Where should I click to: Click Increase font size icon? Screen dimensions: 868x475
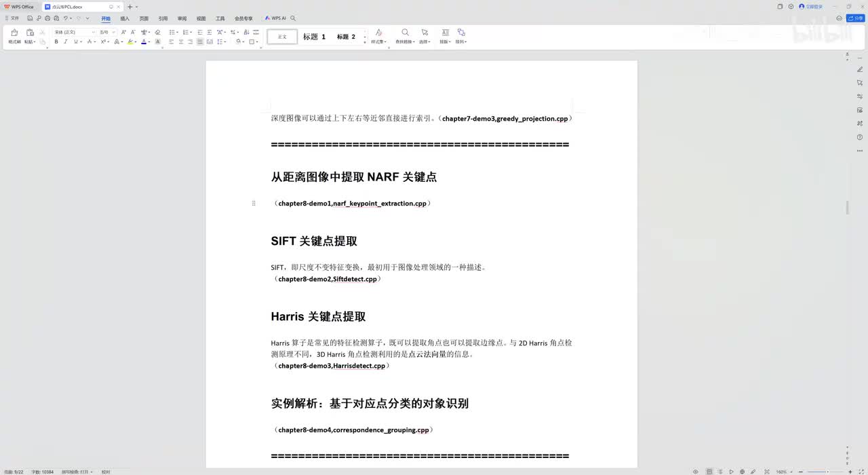tap(123, 32)
